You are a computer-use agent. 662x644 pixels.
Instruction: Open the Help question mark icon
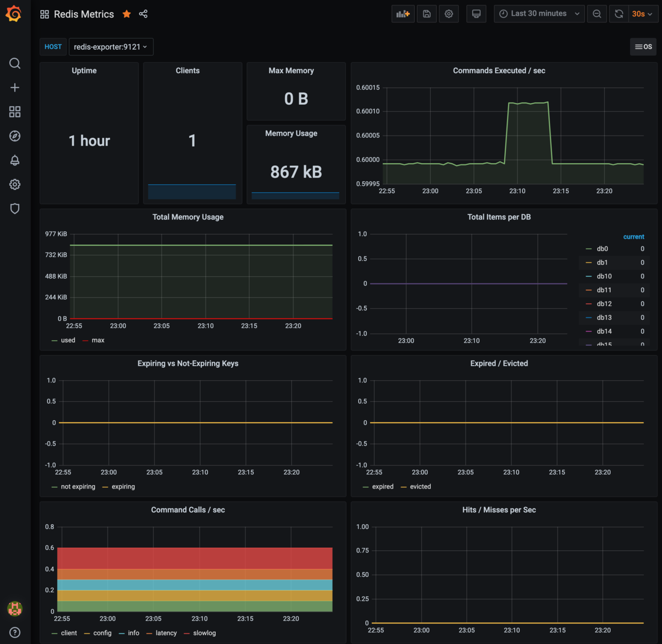click(x=15, y=632)
